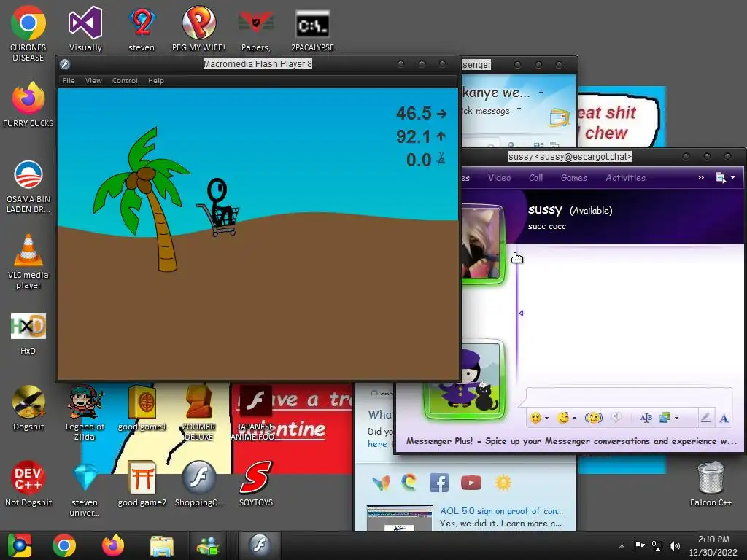Open the Papers, desktop icon
Screen dimensions: 747x560
pos(256,28)
